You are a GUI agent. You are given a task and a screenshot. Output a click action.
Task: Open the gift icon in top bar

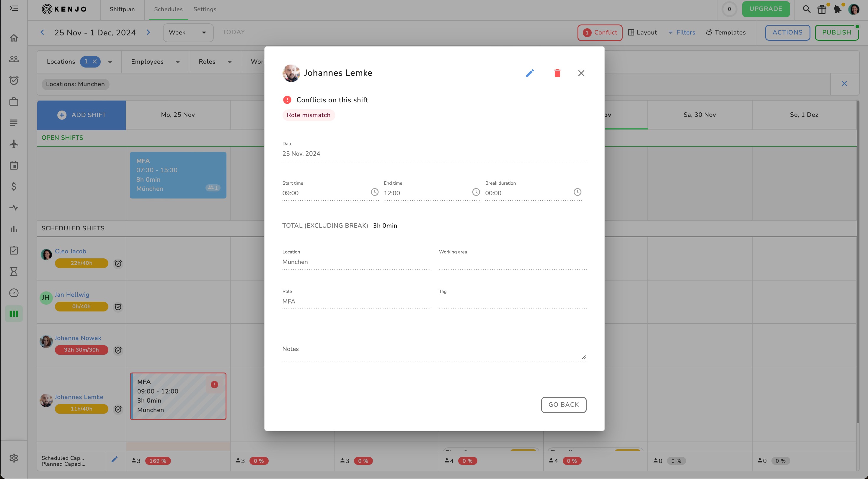(822, 9)
